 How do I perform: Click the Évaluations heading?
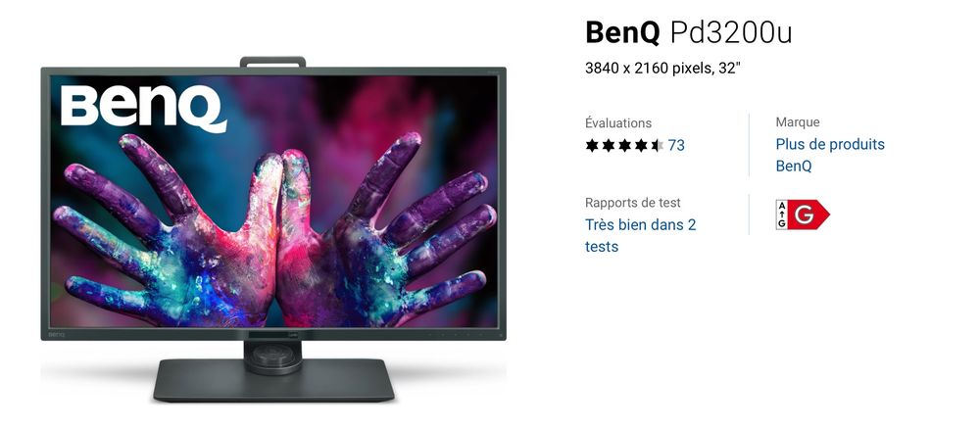click(x=618, y=123)
